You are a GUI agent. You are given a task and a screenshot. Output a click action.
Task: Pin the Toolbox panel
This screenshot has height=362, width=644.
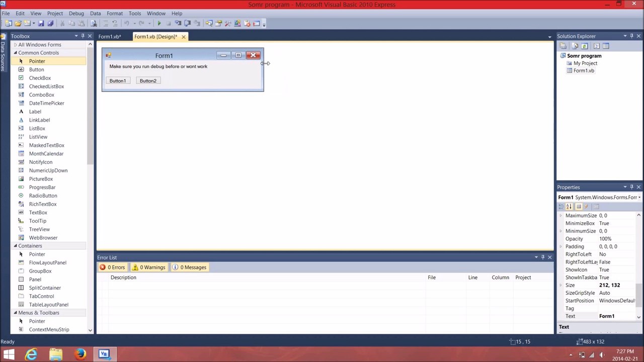83,36
